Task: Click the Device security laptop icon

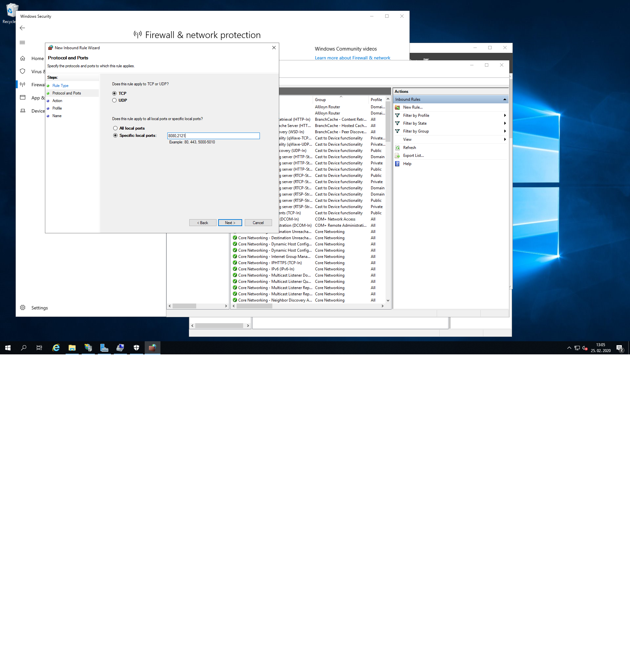Action: [x=23, y=111]
